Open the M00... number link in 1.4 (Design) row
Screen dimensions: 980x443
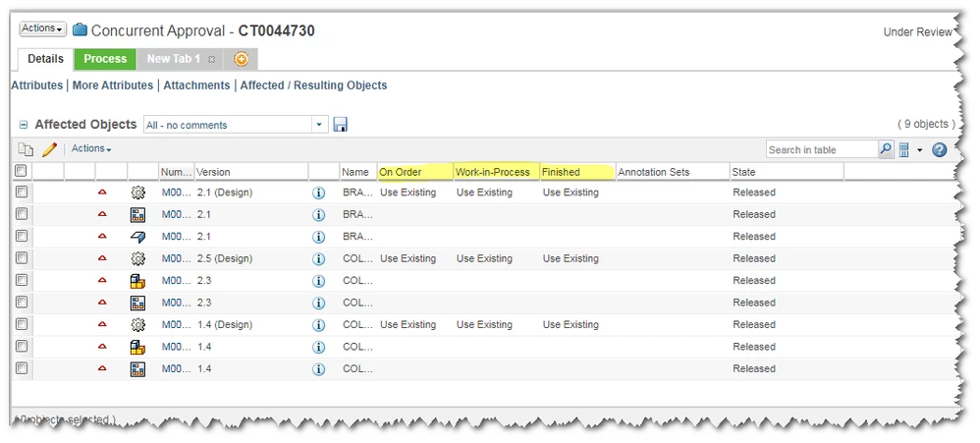tap(176, 325)
